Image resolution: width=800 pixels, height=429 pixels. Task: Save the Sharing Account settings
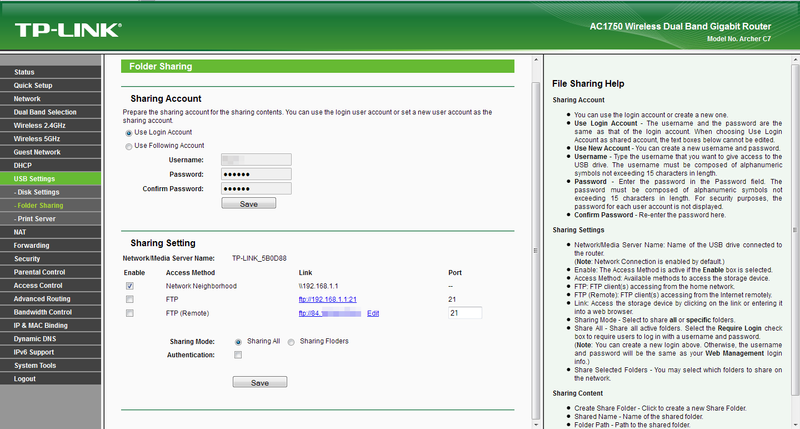pos(248,204)
